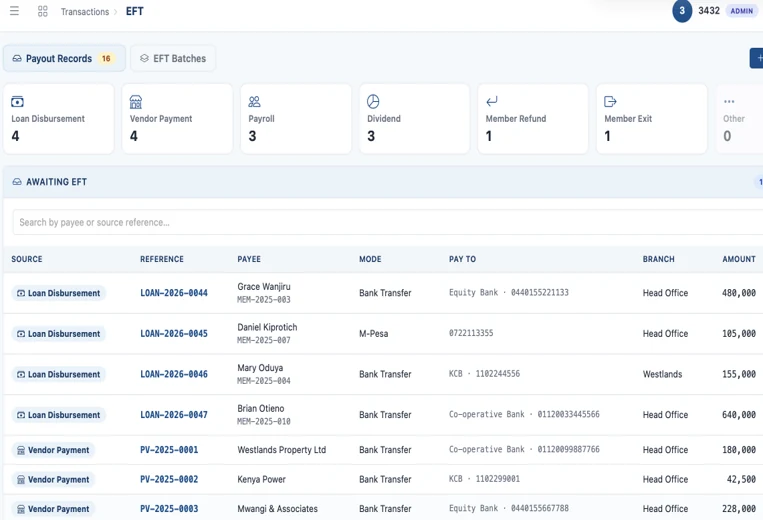Screen dimensions: 763x520
Task: Select payee Mary Oduya
Action: (x=260, y=368)
